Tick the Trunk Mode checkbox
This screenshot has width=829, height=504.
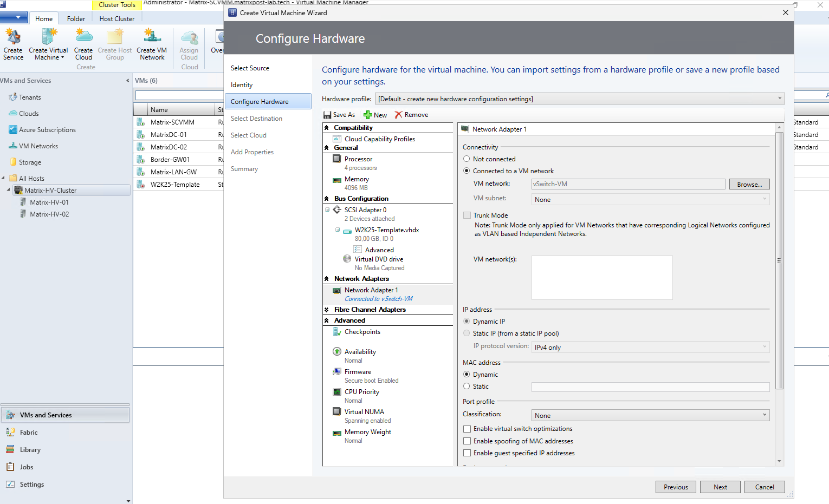point(467,215)
